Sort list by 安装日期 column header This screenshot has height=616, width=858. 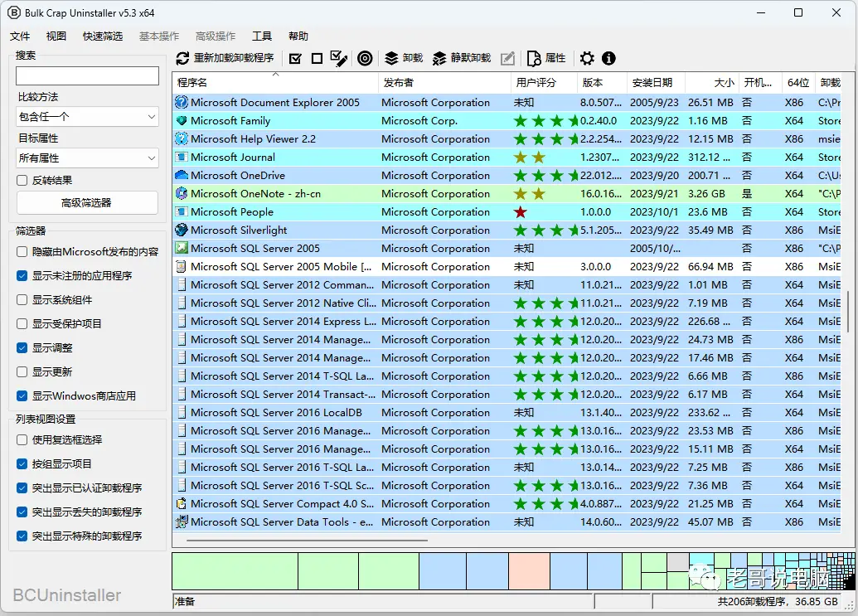[656, 83]
